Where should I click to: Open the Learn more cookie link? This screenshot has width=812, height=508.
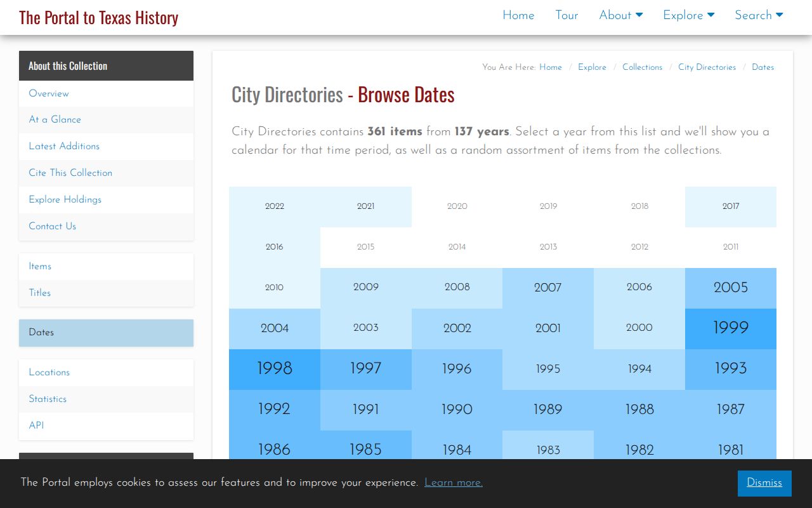pyautogui.click(x=454, y=483)
